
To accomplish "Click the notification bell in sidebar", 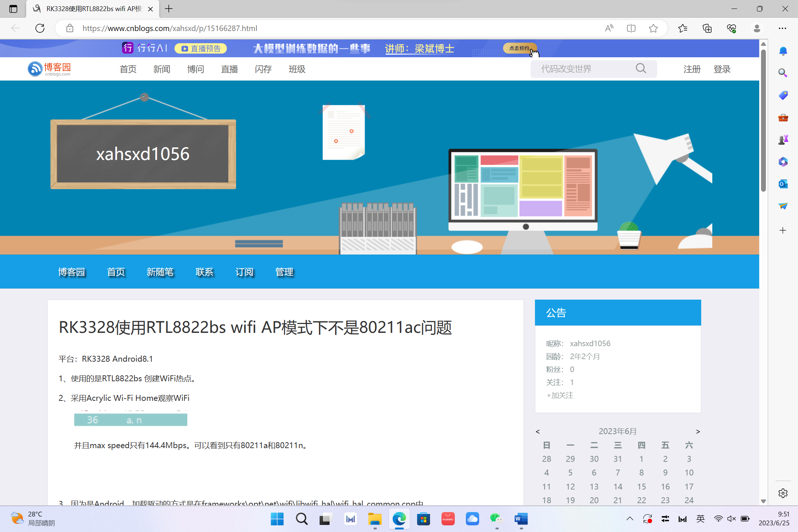I will tap(783, 51).
